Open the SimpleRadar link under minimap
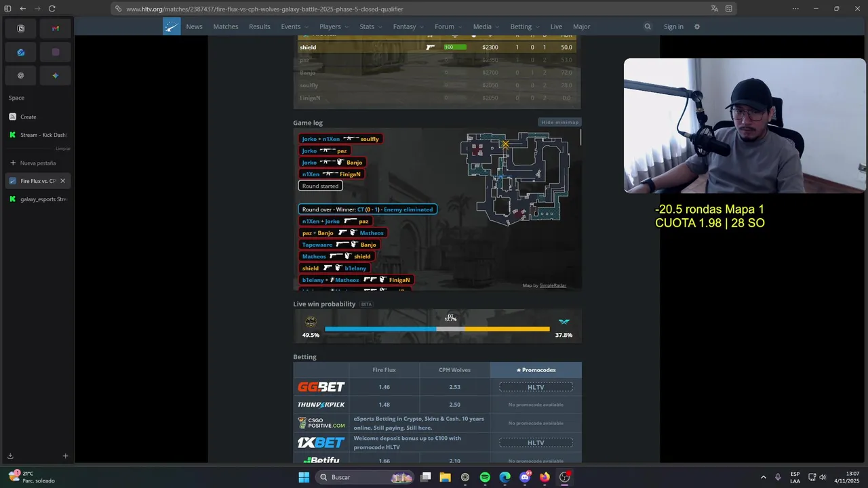This screenshot has width=868, height=488. 553,285
